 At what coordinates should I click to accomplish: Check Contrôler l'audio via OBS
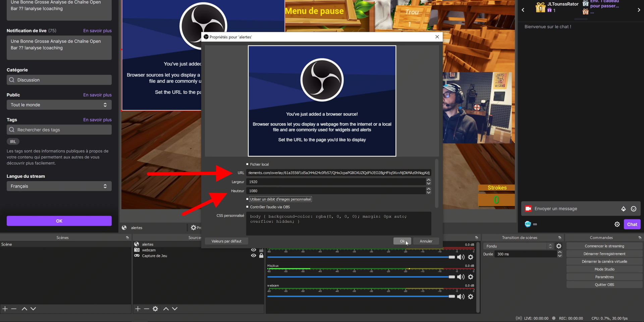pos(248,207)
